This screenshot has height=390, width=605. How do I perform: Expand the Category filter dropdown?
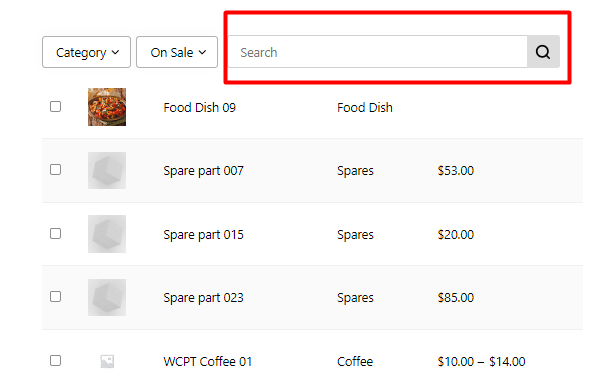click(86, 52)
